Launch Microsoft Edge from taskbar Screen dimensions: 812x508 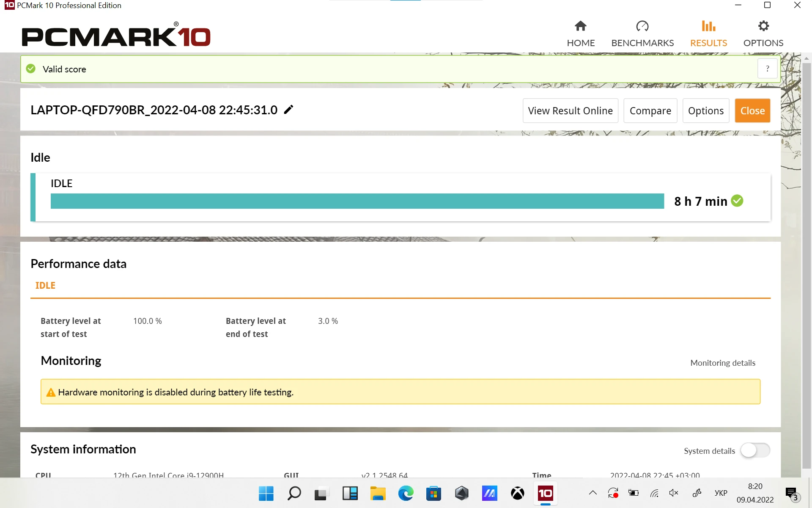406,493
